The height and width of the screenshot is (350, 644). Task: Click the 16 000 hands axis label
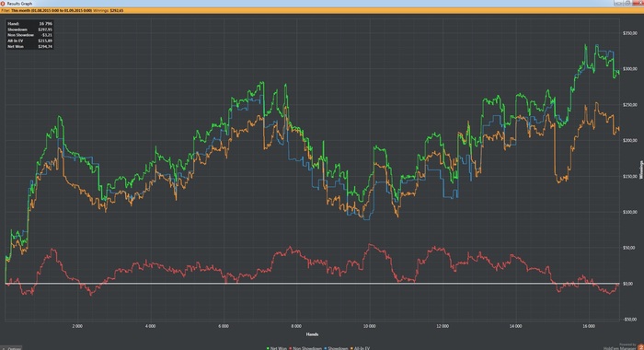pos(589,326)
